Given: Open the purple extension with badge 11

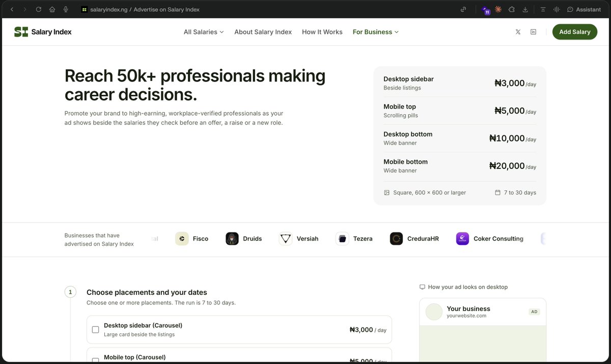Looking at the screenshot, I should (485, 10).
